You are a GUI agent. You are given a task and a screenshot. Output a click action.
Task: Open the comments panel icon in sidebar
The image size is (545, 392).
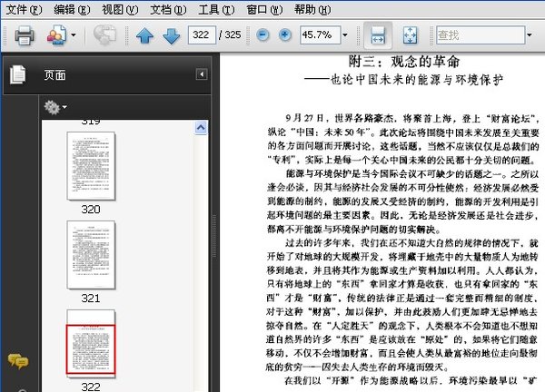pyautogui.click(x=16, y=360)
